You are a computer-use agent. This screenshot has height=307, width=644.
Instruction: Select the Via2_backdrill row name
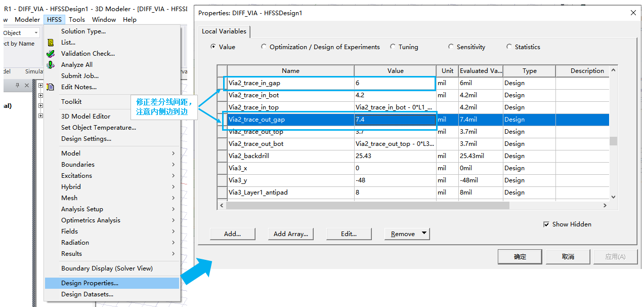tap(290, 156)
